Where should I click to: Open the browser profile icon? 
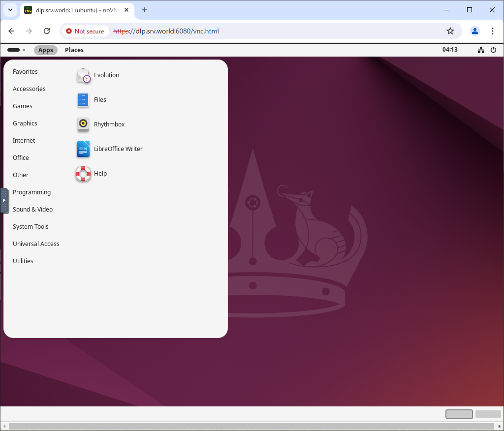(x=475, y=31)
